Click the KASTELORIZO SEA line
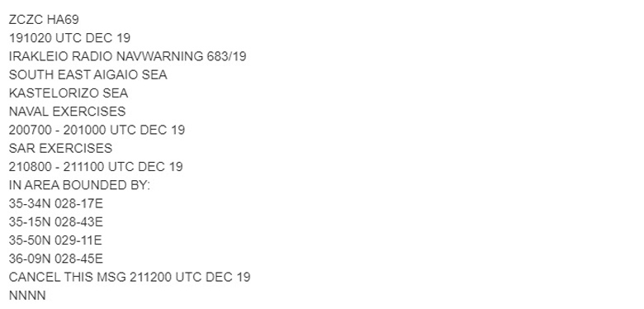 point(69,93)
